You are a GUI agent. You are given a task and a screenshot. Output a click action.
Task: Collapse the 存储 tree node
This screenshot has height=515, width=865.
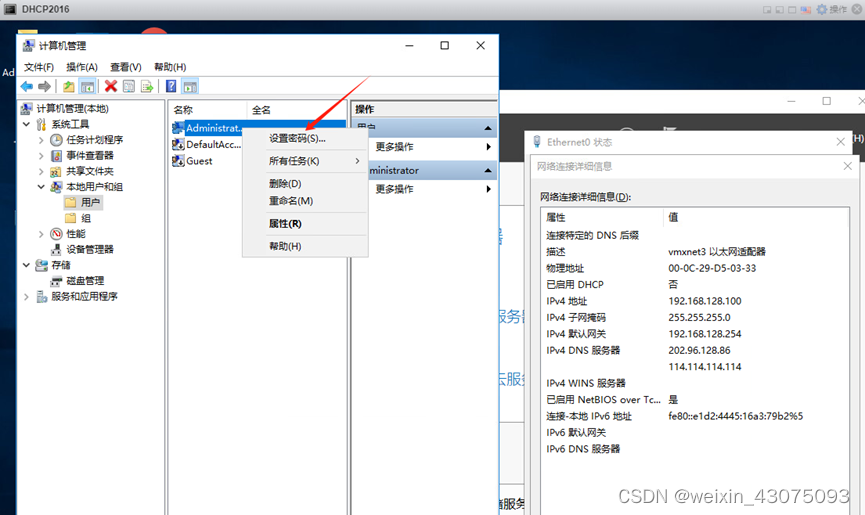click(x=26, y=265)
